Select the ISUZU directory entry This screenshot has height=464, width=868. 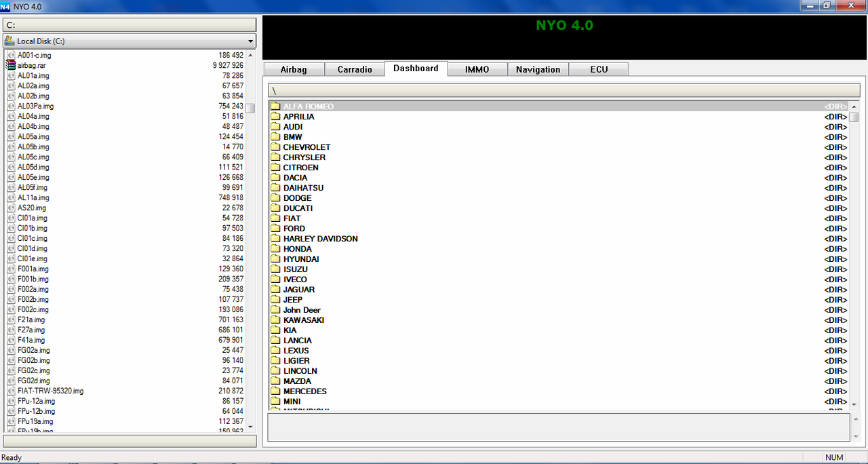click(x=559, y=269)
